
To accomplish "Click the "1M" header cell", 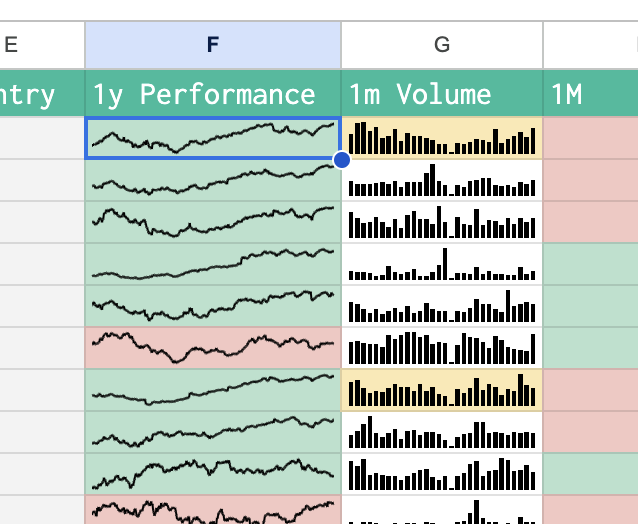I will coord(590,94).
